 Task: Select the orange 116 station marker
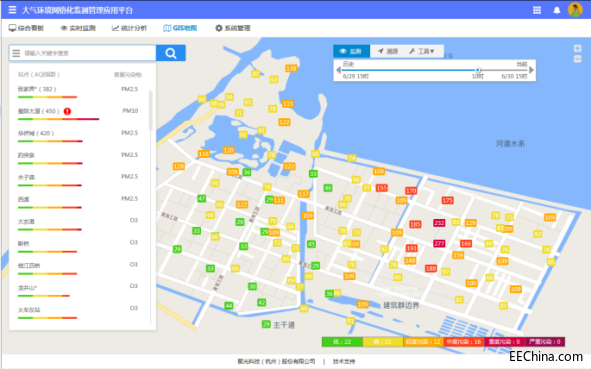click(204, 154)
